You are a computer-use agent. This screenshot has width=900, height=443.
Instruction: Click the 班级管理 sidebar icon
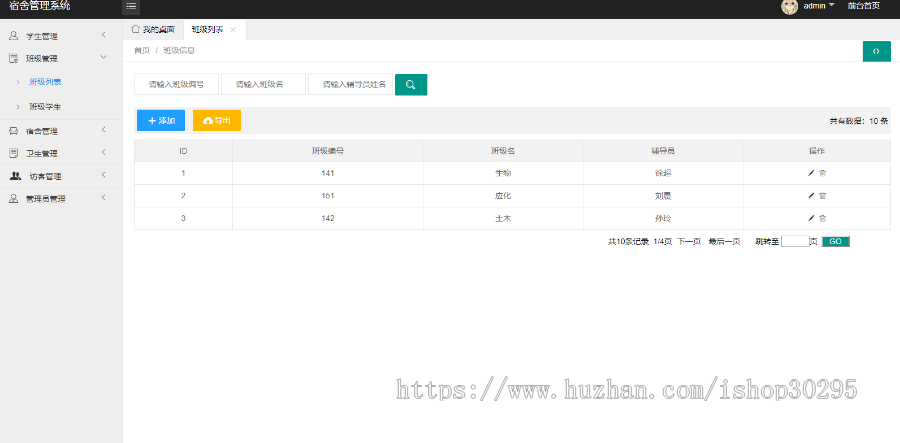pyautogui.click(x=14, y=58)
